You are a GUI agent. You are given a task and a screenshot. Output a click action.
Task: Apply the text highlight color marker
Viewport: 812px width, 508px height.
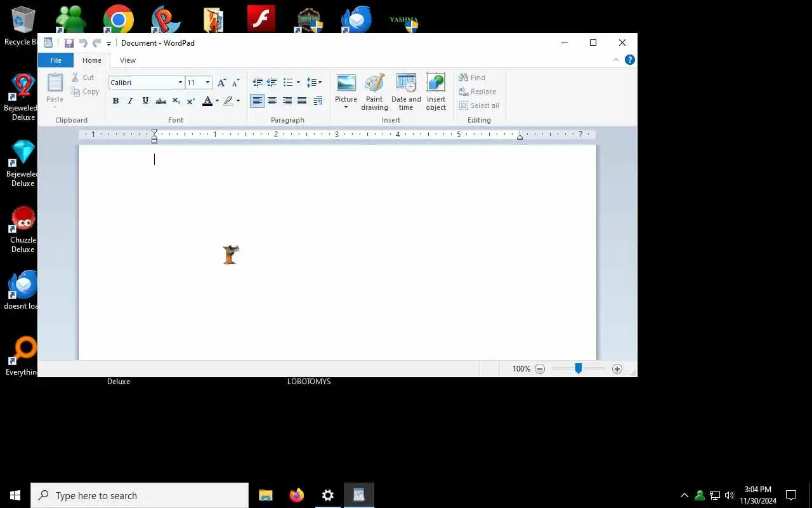coord(228,101)
